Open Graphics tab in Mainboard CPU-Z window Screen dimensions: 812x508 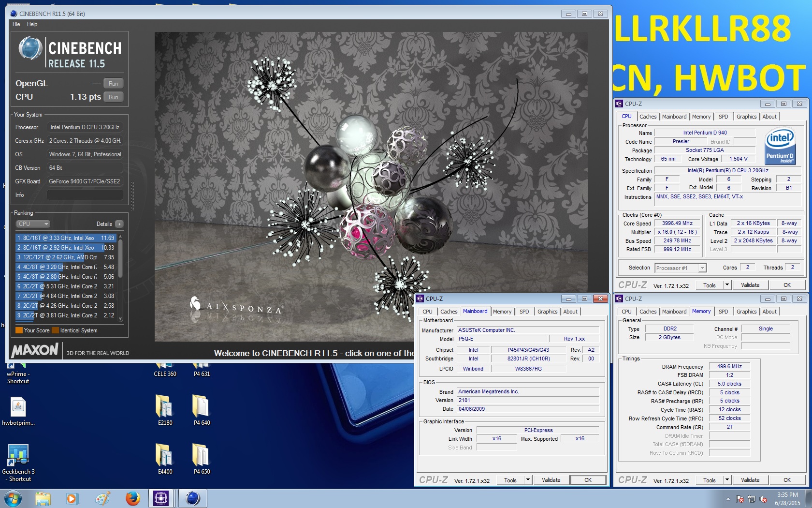(x=547, y=312)
